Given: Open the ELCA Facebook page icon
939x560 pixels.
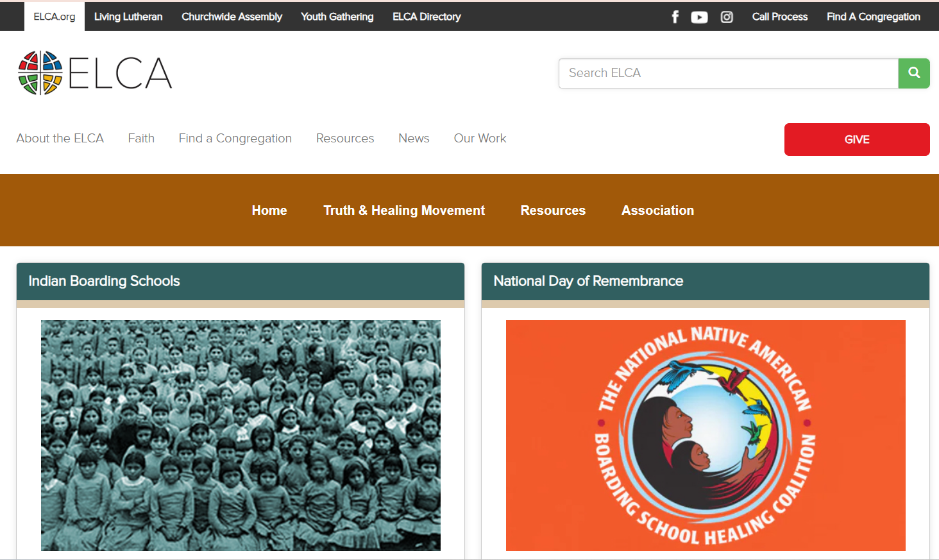Looking at the screenshot, I should (675, 17).
